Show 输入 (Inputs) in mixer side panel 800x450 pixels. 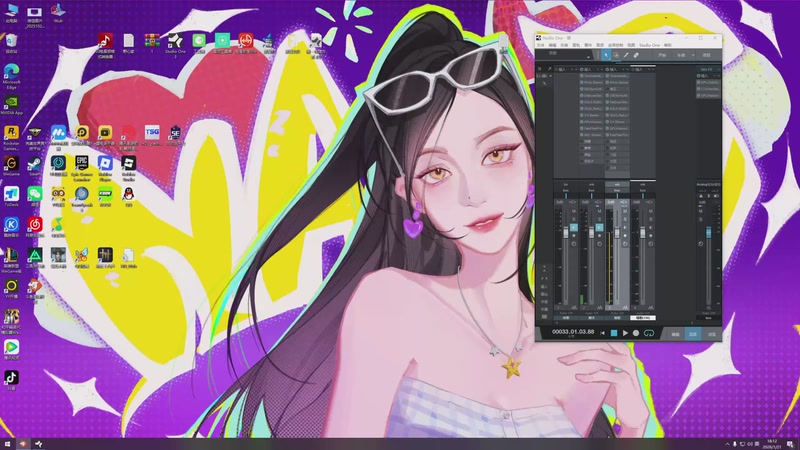pyautogui.click(x=544, y=286)
